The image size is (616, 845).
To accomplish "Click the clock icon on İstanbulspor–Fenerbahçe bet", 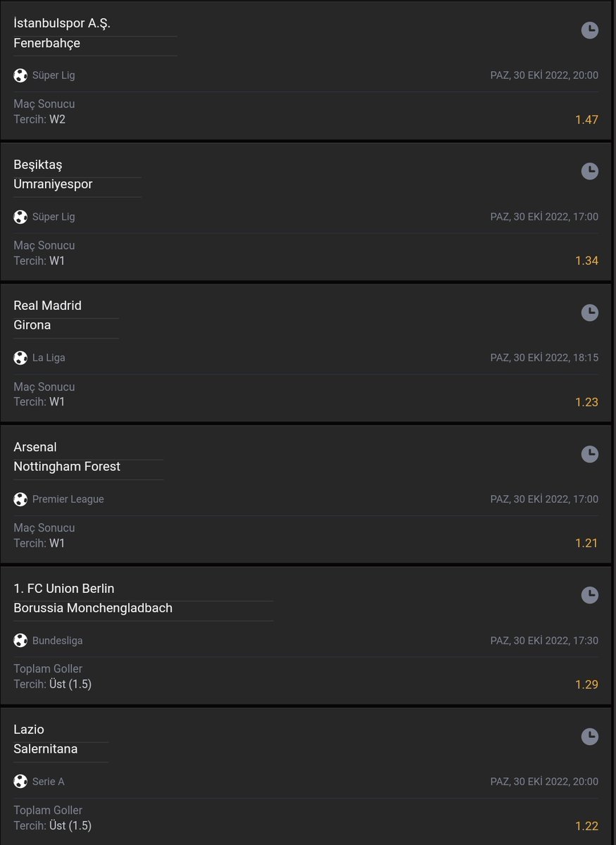I will pyautogui.click(x=589, y=30).
